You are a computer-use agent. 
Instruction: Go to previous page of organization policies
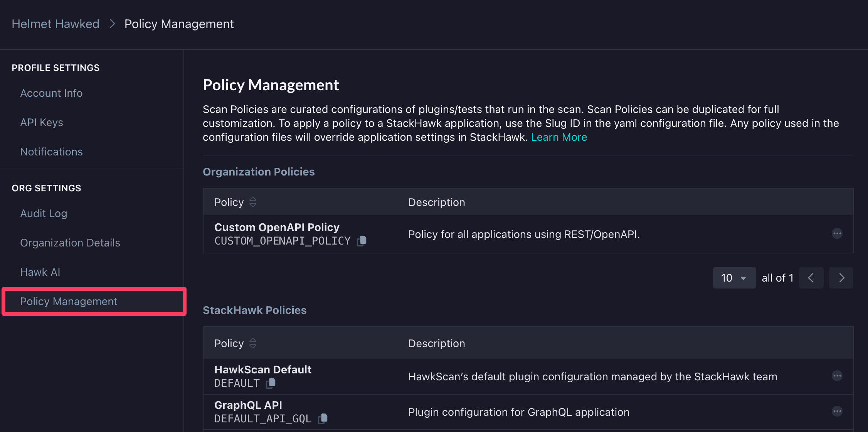(811, 278)
